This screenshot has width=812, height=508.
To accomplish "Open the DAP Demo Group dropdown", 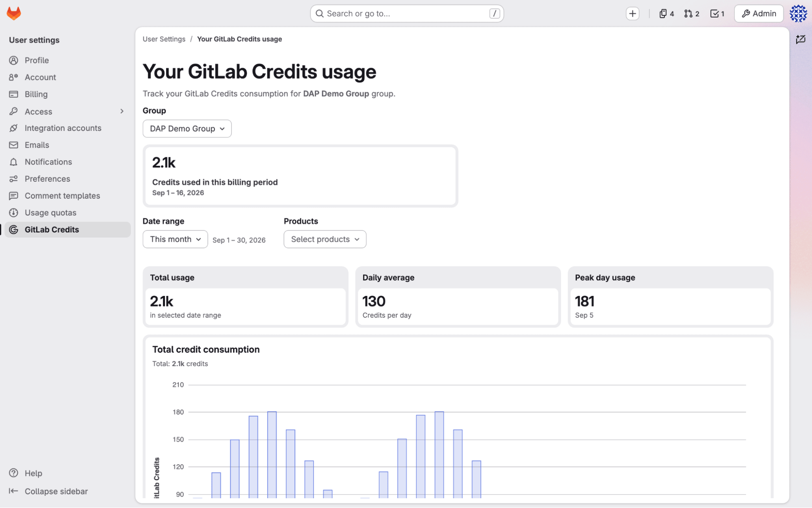I will [187, 128].
